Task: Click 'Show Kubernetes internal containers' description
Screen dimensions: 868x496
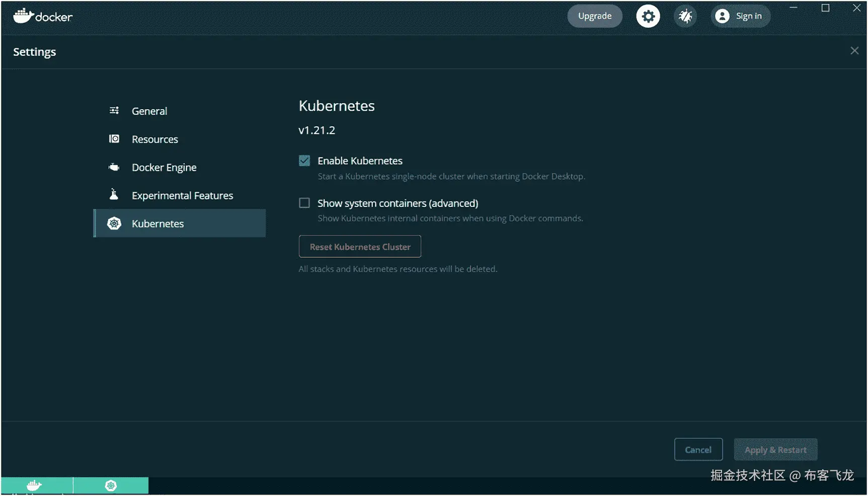Action: tap(450, 218)
